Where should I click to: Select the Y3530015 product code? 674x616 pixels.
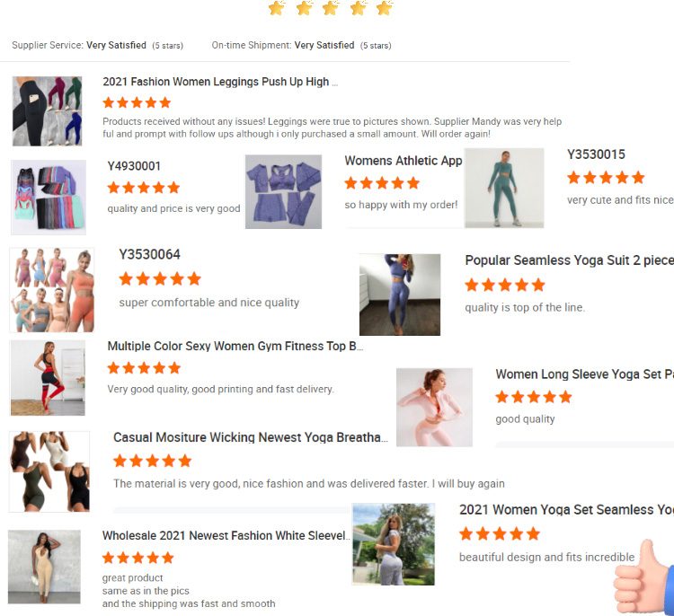click(596, 154)
